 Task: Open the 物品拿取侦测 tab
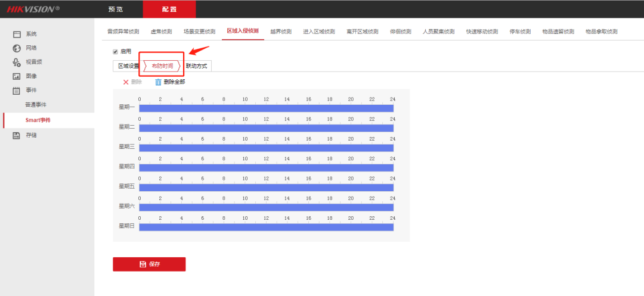coord(601,32)
